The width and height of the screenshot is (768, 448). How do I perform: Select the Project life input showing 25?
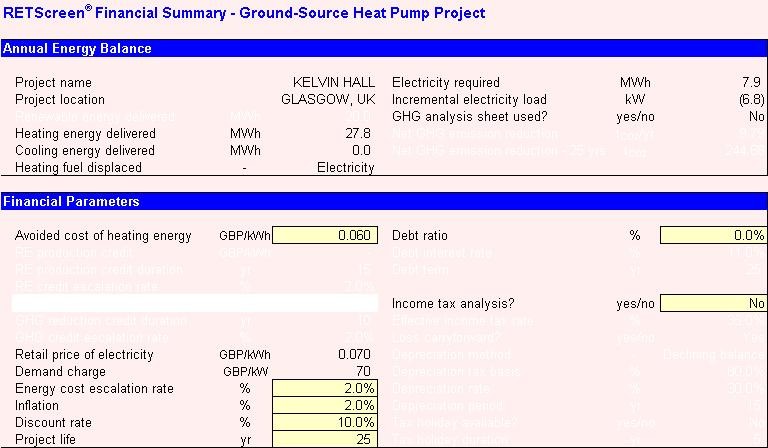[325, 440]
